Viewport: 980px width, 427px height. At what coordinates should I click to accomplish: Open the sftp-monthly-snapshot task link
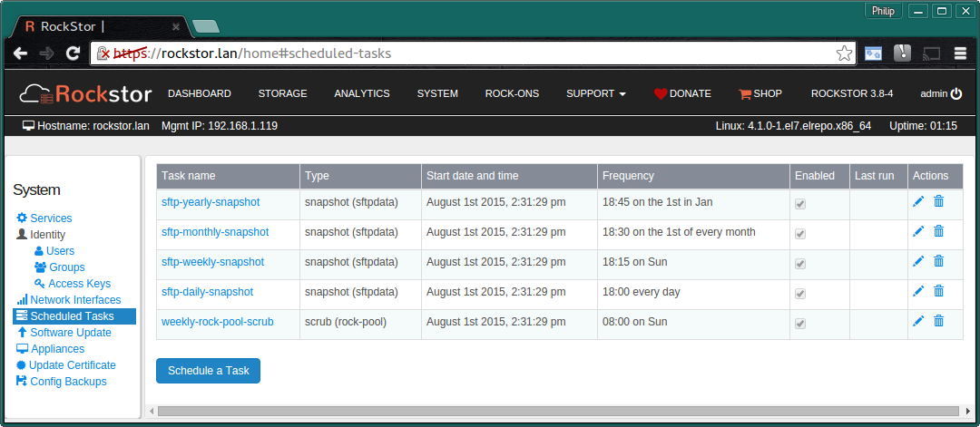coord(215,231)
